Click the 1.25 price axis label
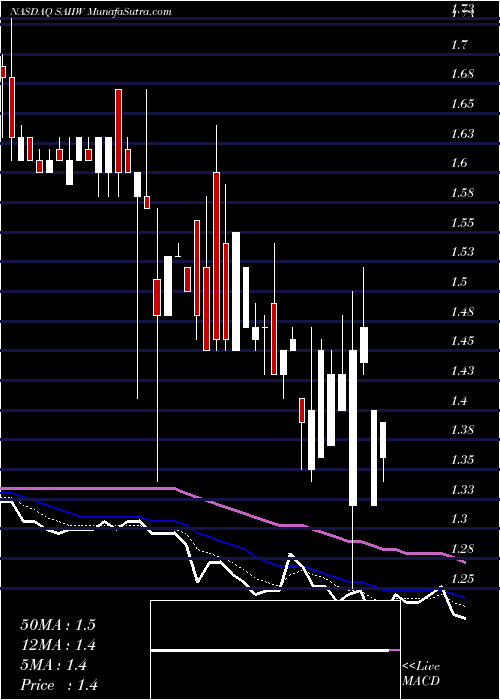The width and height of the screenshot is (500, 700). [464, 578]
